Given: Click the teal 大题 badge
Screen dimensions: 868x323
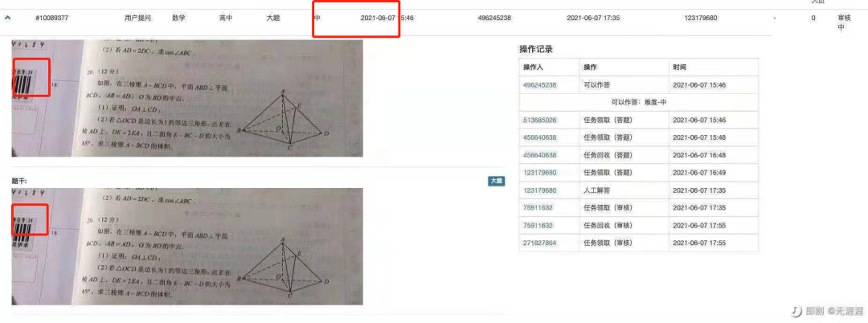Looking at the screenshot, I should click(x=496, y=181).
